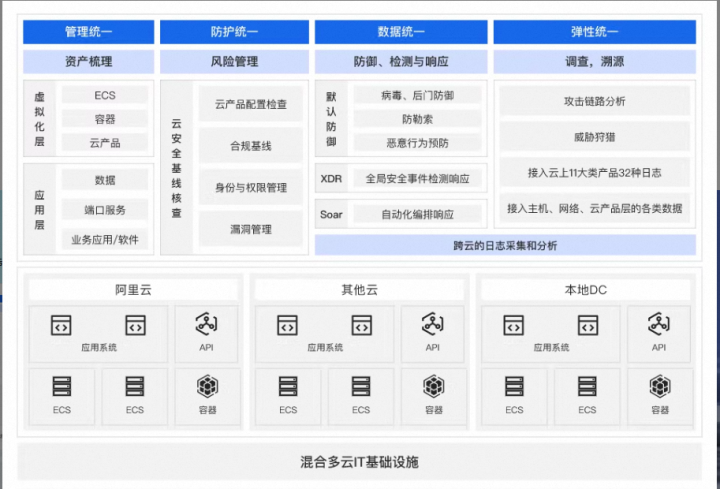Click the 跨云的日志采集和分析 bar
The height and width of the screenshot is (489, 720).
[x=505, y=245]
